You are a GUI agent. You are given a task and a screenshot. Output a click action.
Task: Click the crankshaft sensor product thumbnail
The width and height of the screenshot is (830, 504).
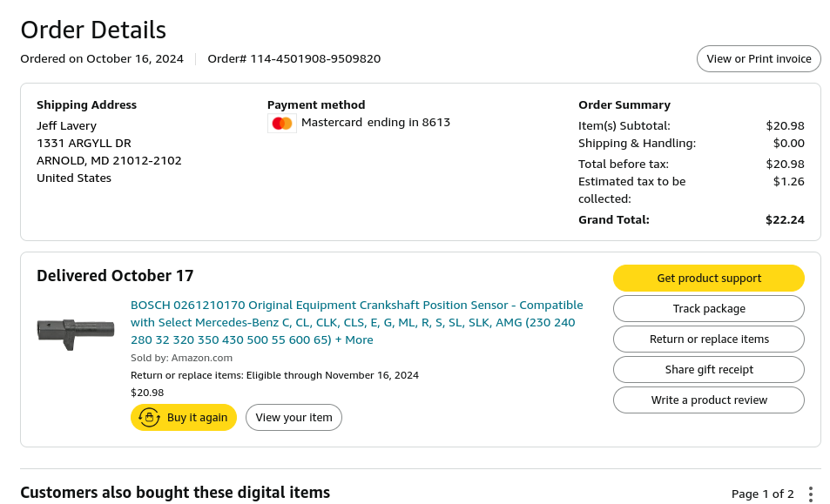pos(76,330)
